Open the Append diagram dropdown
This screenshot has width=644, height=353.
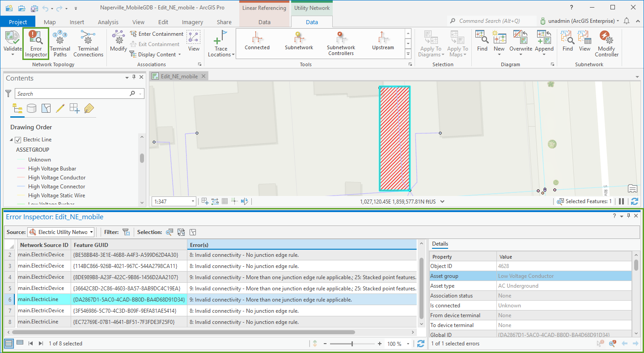(544, 55)
